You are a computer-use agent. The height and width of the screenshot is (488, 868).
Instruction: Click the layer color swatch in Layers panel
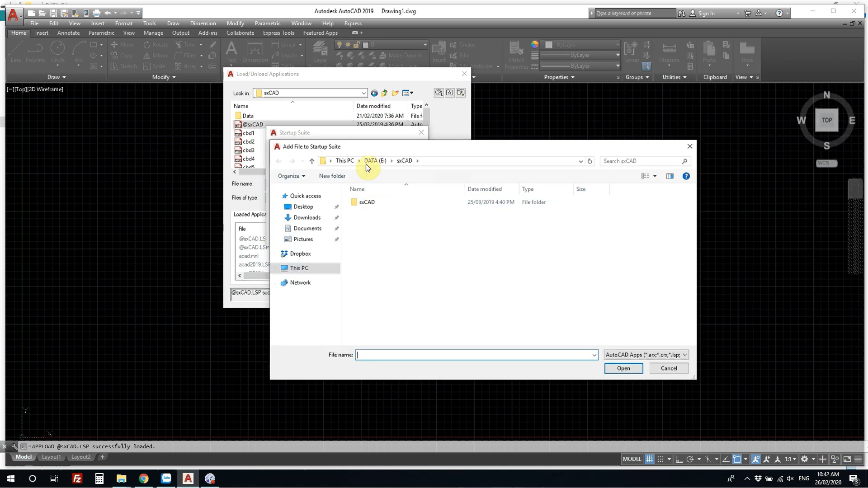(366, 45)
